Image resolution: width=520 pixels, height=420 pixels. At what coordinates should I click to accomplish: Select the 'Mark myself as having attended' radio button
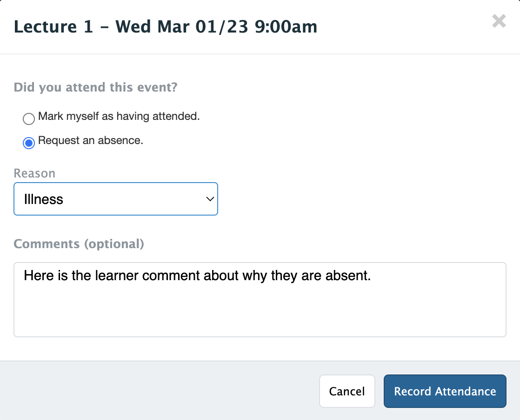[29, 119]
